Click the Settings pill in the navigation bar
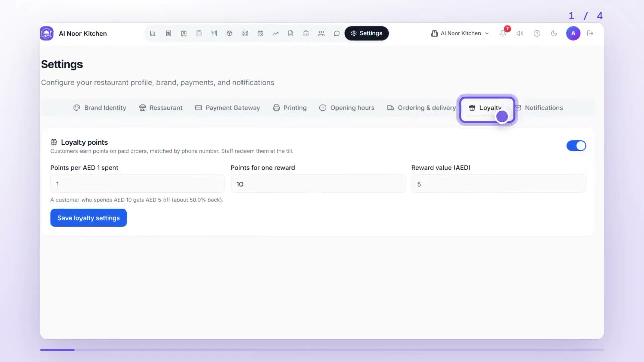The width and height of the screenshot is (644, 362). pos(367,33)
